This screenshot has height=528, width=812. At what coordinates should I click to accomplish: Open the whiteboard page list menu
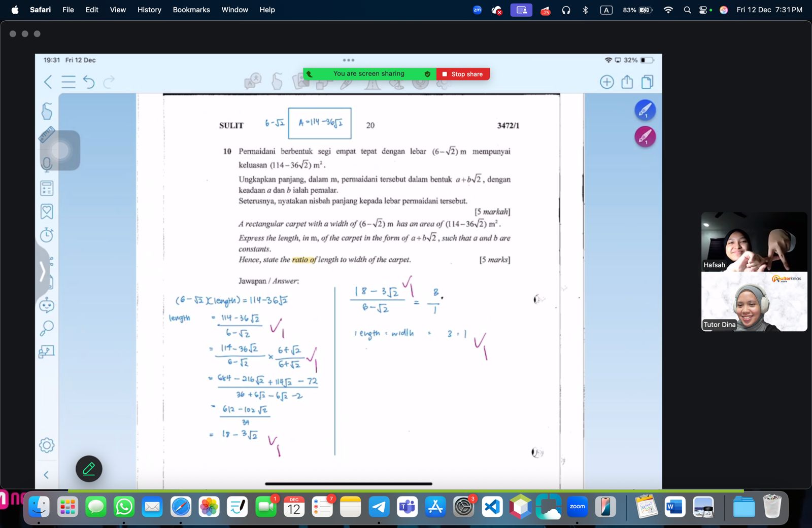[69, 82]
